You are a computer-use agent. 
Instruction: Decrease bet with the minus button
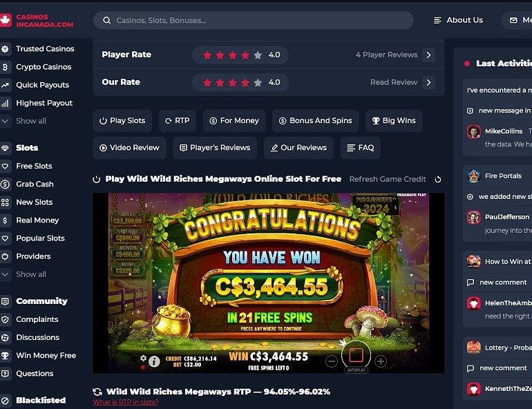point(332,361)
